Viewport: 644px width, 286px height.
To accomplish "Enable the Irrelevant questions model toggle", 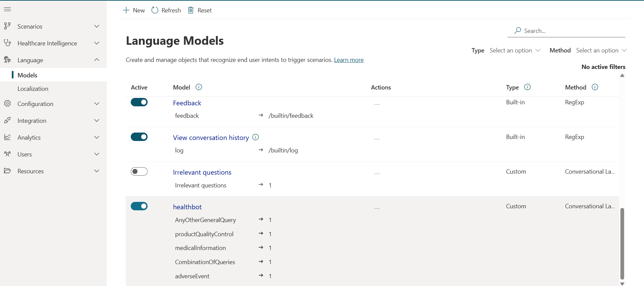I will point(139,172).
